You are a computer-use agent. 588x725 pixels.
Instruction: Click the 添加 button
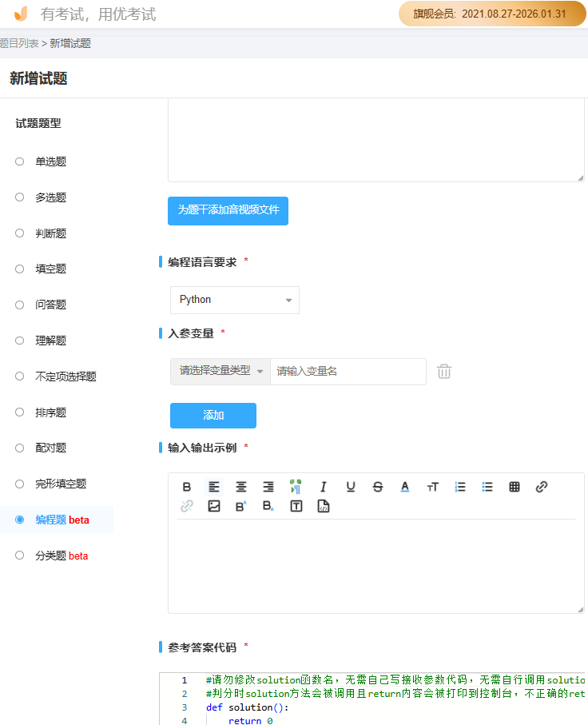(213, 415)
